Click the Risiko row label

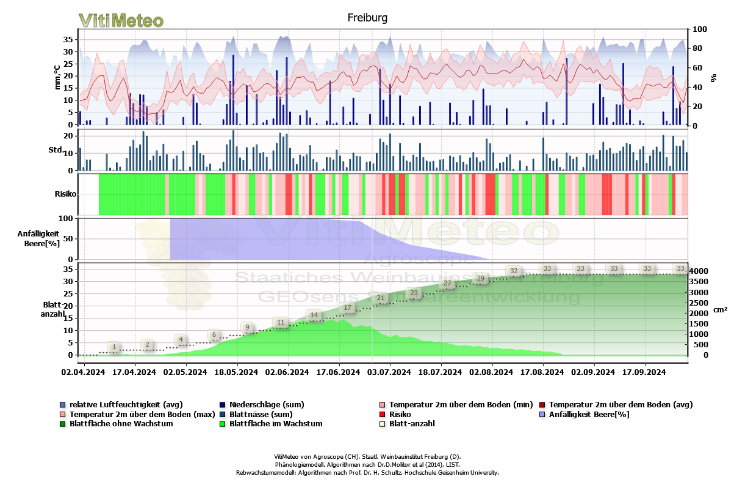[x=66, y=193]
